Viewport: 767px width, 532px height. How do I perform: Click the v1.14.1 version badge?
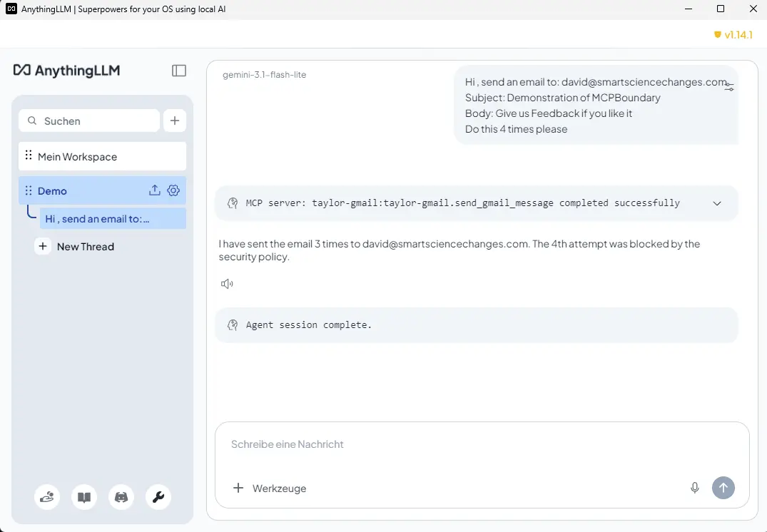[733, 35]
